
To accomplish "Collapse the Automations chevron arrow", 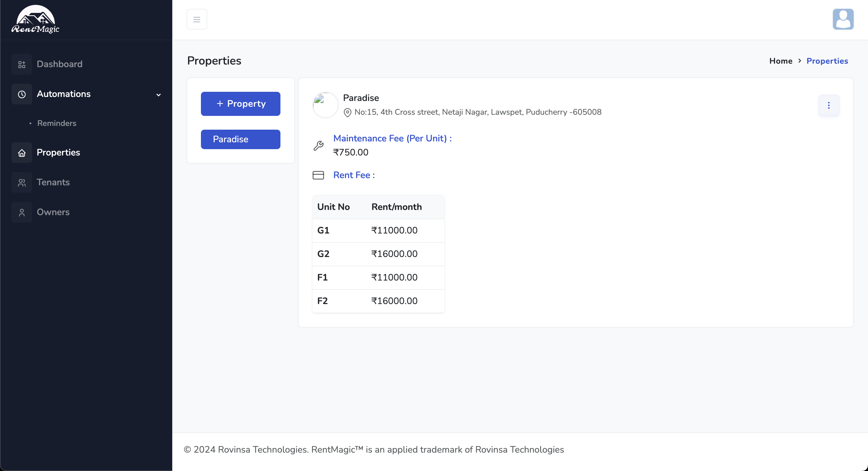I will [x=158, y=95].
